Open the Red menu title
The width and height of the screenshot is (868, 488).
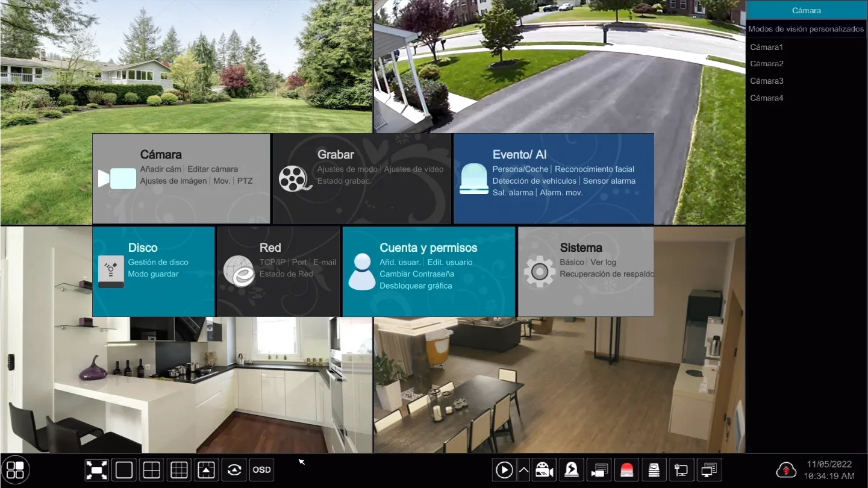click(270, 248)
